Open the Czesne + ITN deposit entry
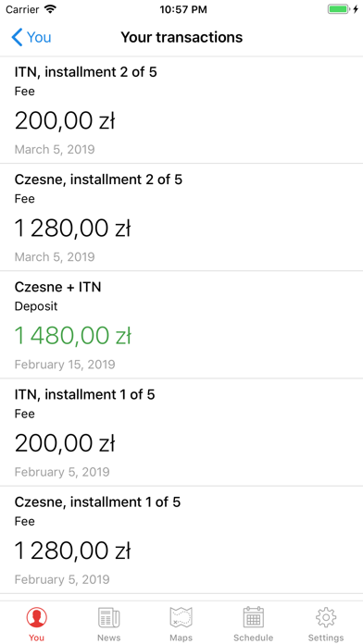Screen dimensions: 363x644 [x=181, y=325]
